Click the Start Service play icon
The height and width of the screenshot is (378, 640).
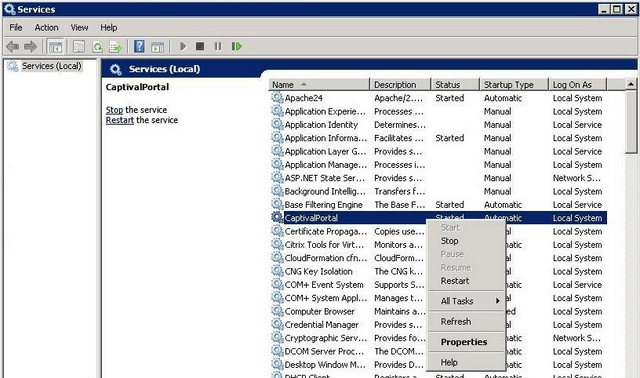click(x=183, y=47)
